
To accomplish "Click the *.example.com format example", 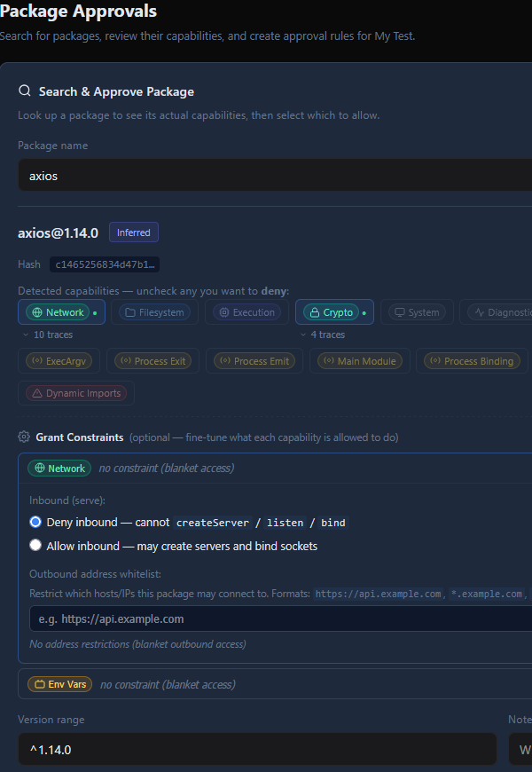I will pos(486,594).
